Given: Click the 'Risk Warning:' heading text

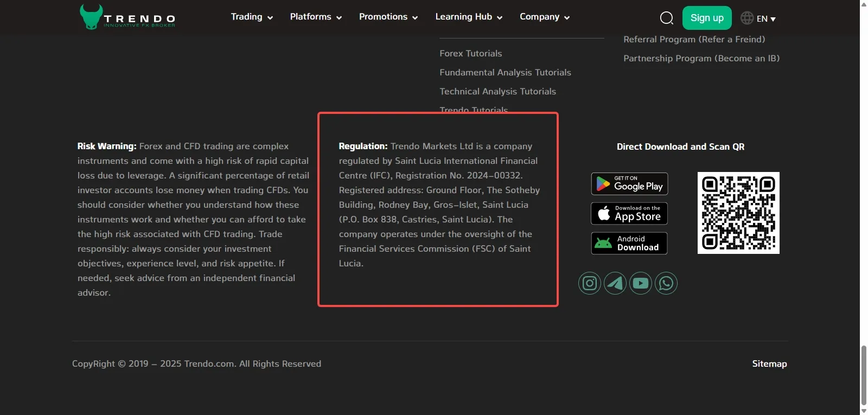Looking at the screenshot, I should [x=107, y=146].
